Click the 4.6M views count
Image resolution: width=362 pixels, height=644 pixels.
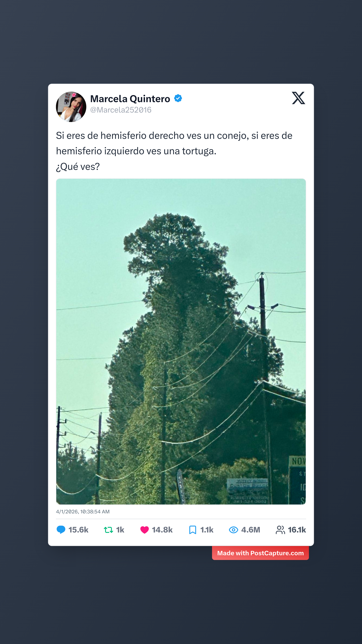click(251, 530)
